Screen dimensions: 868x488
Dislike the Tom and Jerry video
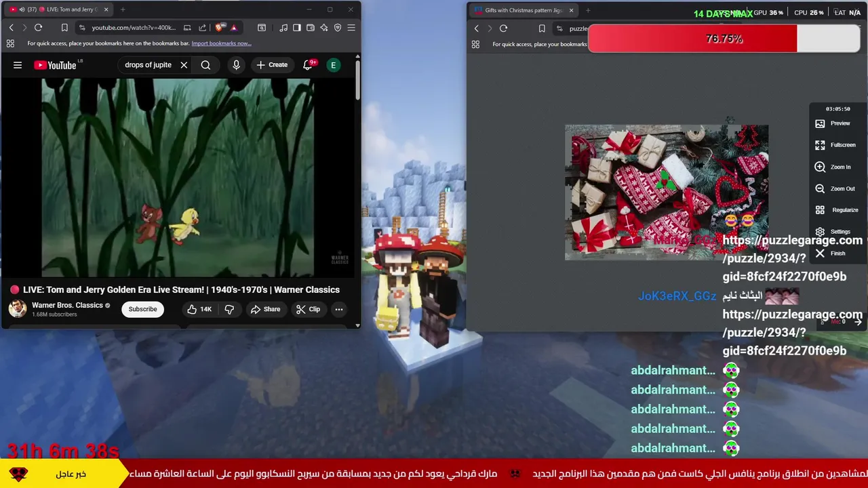point(229,309)
